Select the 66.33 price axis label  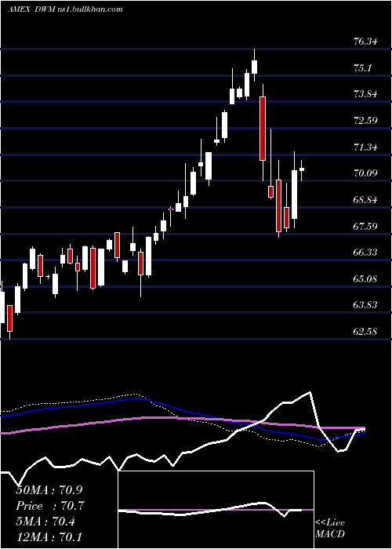[x=365, y=252]
